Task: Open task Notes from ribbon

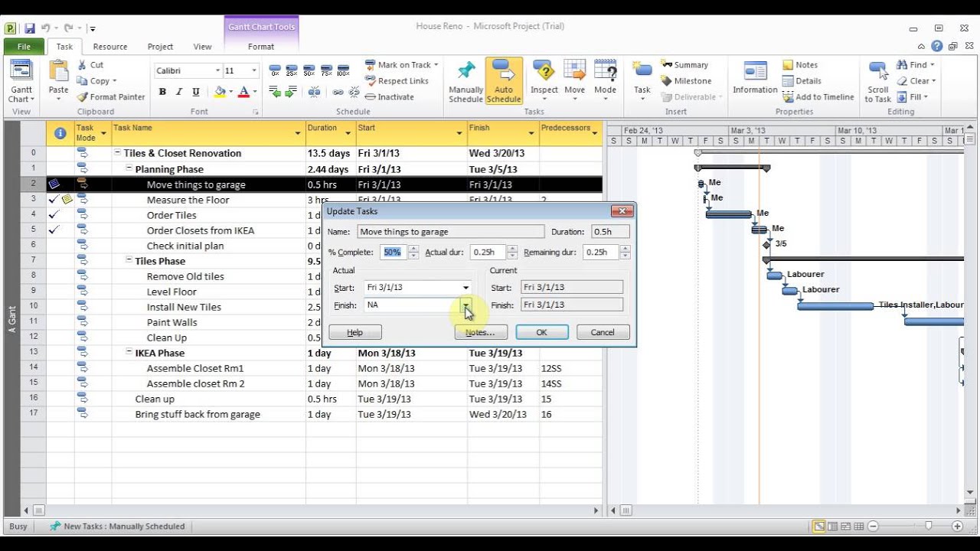Action: tap(800, 65)
